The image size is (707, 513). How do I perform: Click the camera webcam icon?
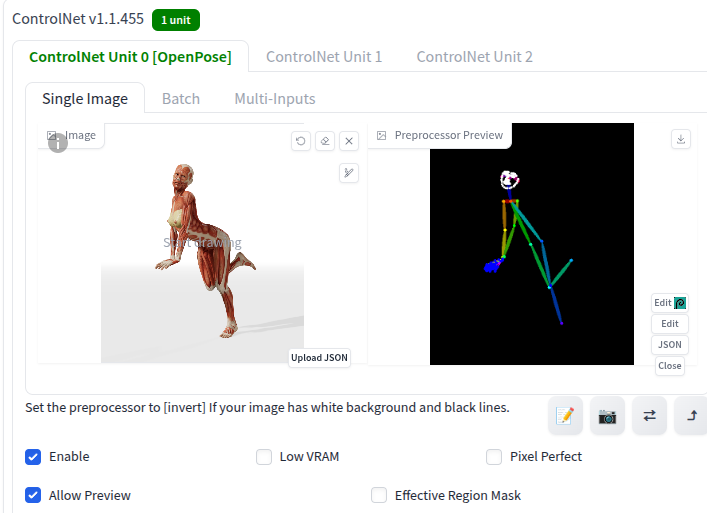point(607,416)
